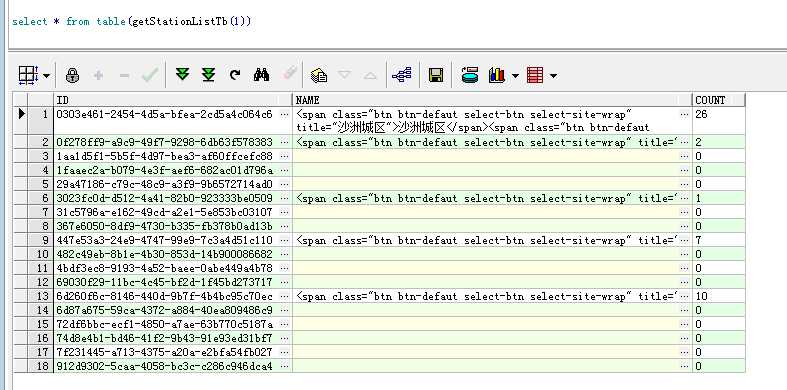Click the COUNT column header

point(718,100)
